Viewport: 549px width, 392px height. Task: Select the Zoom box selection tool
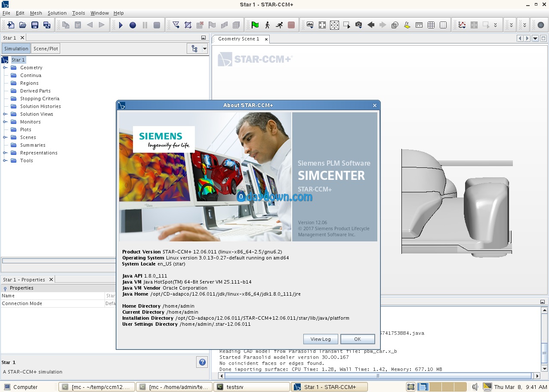tap(347, 25)
